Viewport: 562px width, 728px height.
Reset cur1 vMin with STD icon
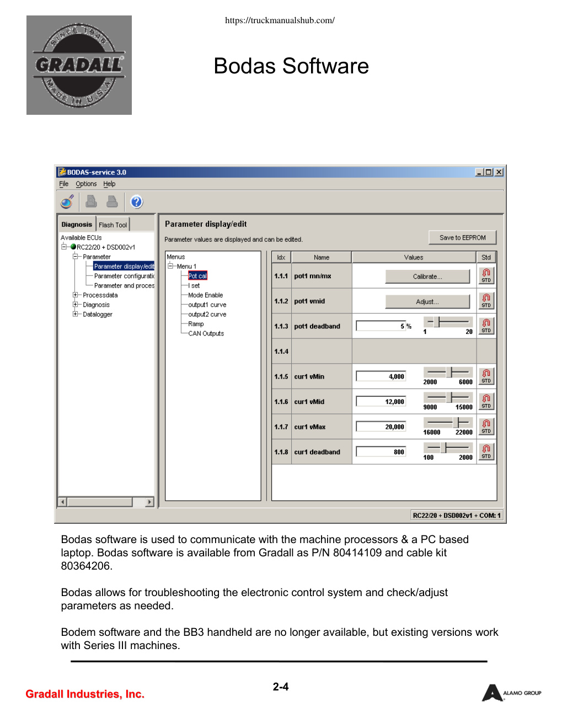pyautogui.click(x=486, y=376)
